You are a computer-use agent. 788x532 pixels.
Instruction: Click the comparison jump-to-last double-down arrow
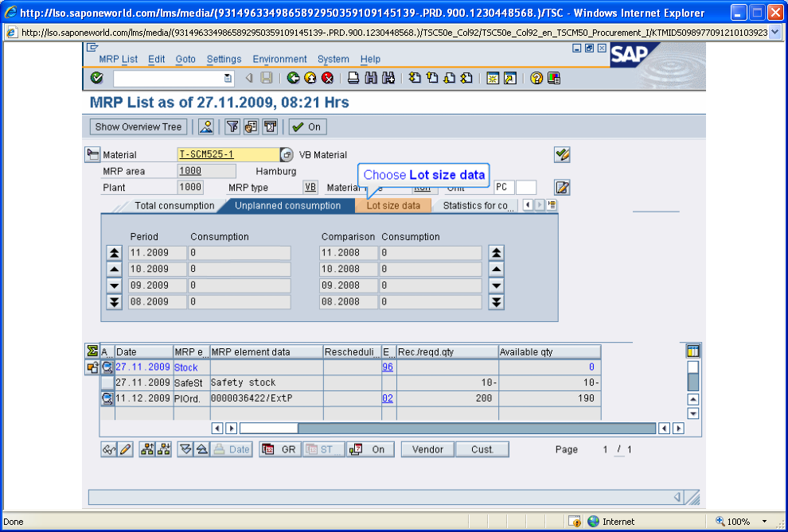pos(496,302)
